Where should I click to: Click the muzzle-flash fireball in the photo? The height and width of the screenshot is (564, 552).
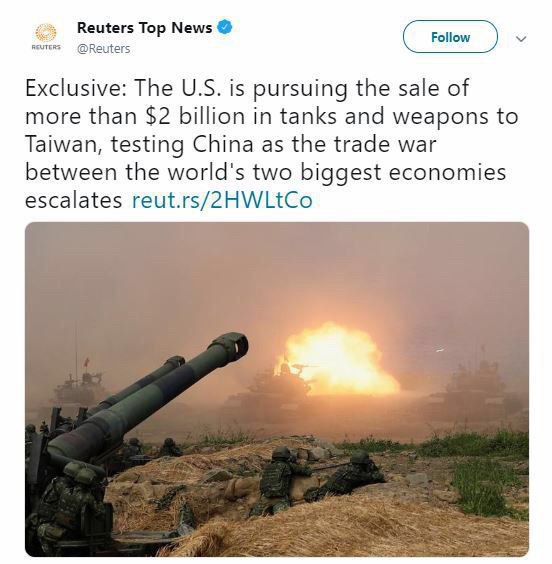pos(338,360)
